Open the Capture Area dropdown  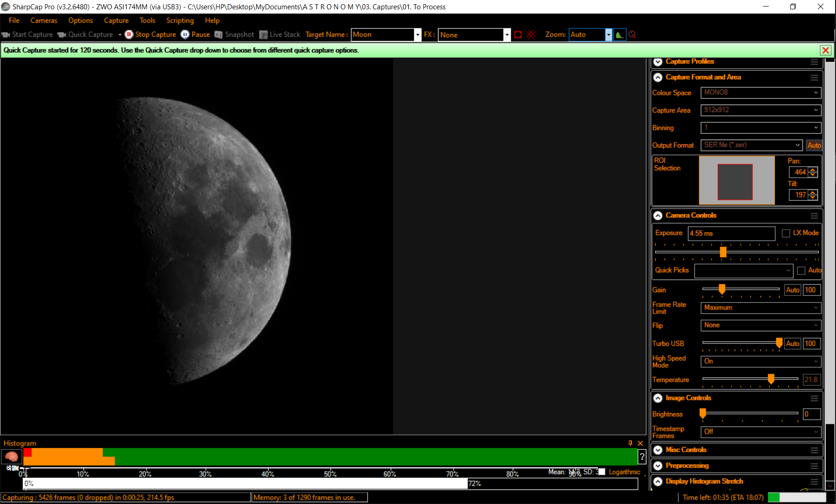[760, 110]
